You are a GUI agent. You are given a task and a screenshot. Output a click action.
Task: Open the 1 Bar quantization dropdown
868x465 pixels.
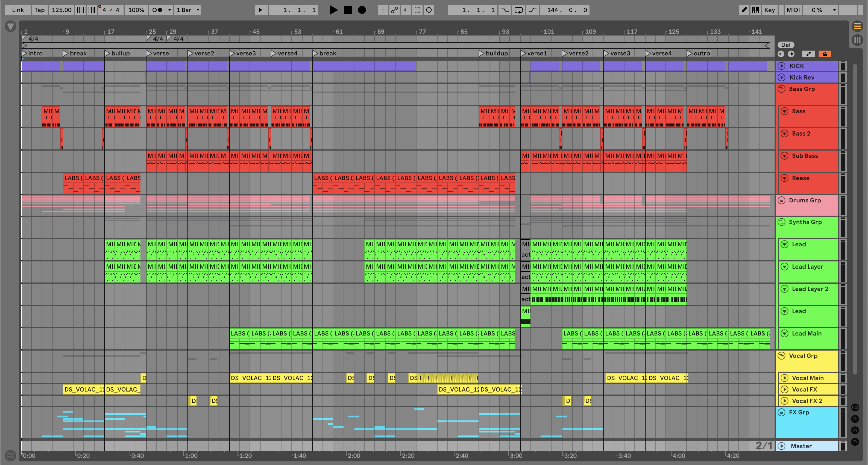[x=188, y=10]
